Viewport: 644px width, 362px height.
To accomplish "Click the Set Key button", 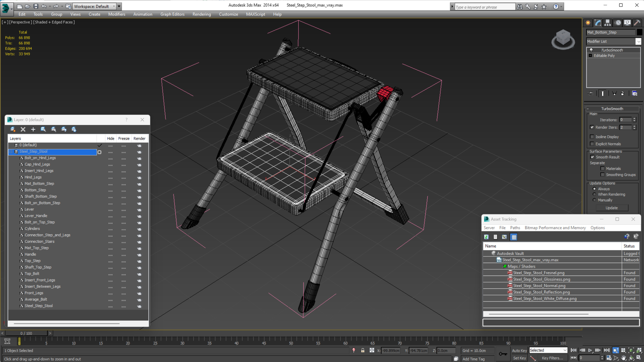I will click(519, 358).
